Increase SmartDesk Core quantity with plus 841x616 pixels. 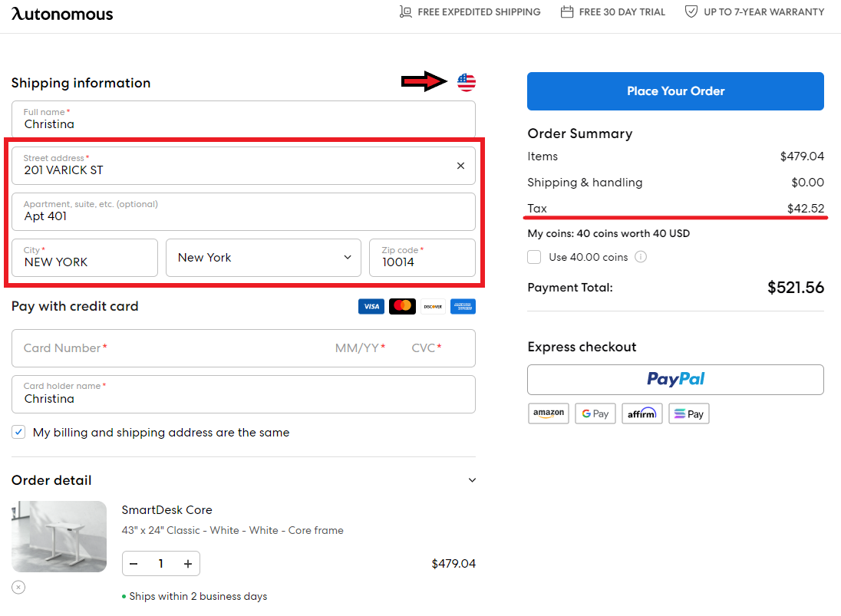tap(187, 564)
